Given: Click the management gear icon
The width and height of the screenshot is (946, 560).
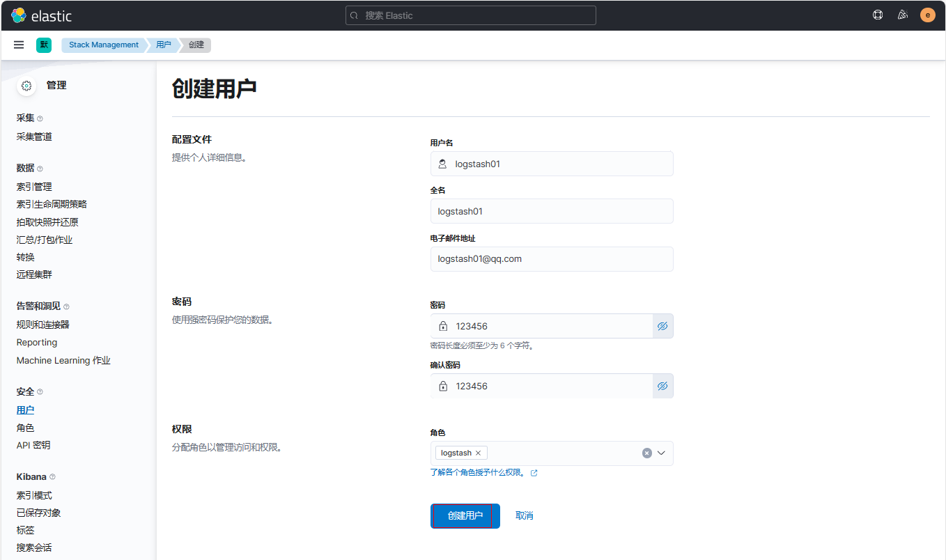Looking at the screenshot, I should point(26,86).
